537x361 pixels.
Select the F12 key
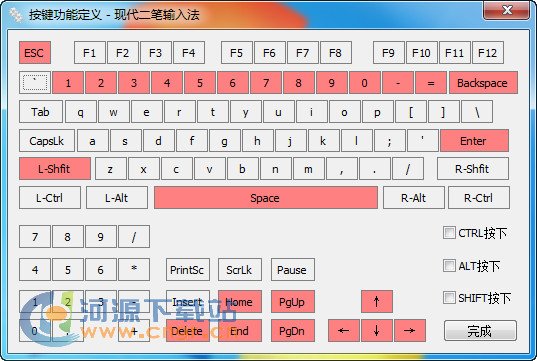[x=488, y=53]
